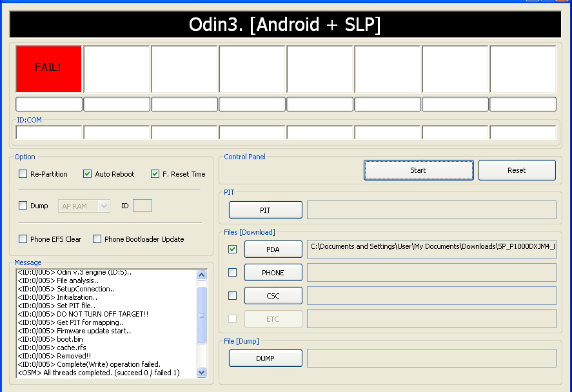Focus the ID field beside AP RAM

[143, 206]
